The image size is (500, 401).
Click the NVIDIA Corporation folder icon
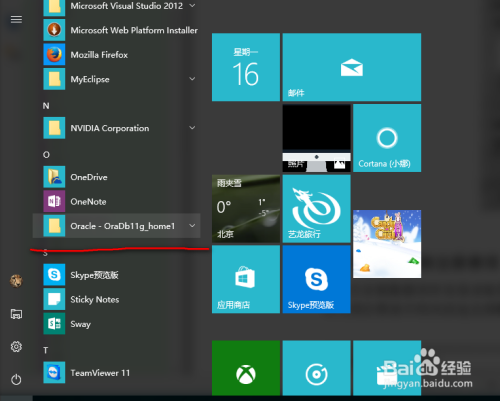pos(54,128)
